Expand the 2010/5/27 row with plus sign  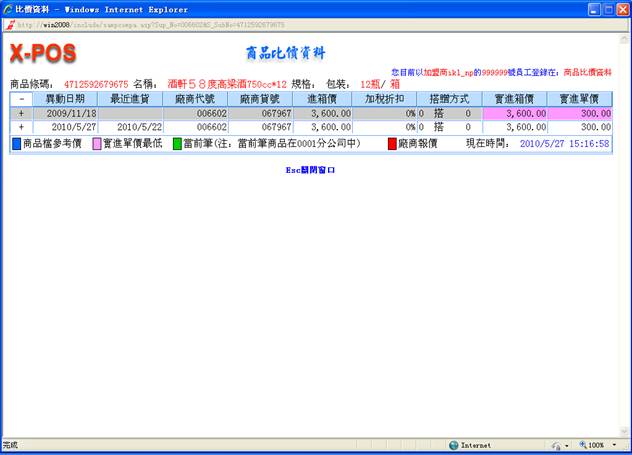(x=21, y=127)
